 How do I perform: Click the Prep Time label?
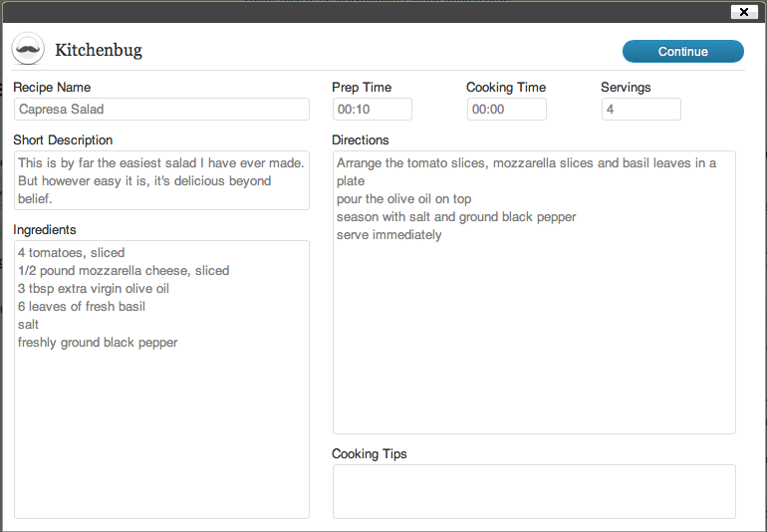pos(362,87)
